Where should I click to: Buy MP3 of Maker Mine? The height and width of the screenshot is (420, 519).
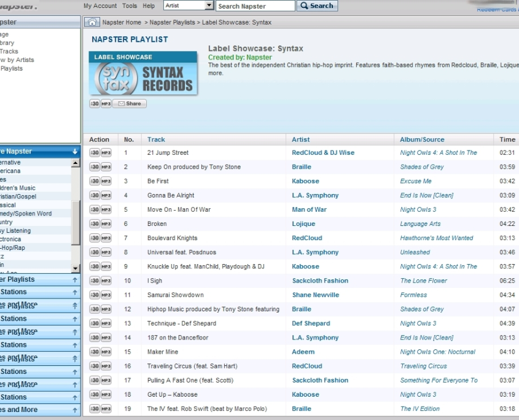pos(106,352)
